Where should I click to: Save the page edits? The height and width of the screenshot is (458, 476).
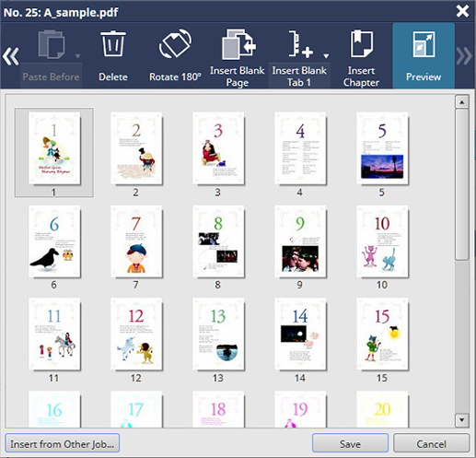(350, 443)
